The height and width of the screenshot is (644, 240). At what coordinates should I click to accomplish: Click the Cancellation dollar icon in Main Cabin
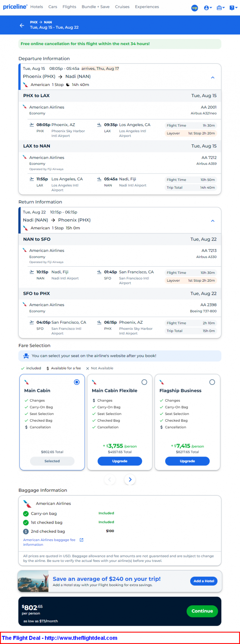pos(26,427)
